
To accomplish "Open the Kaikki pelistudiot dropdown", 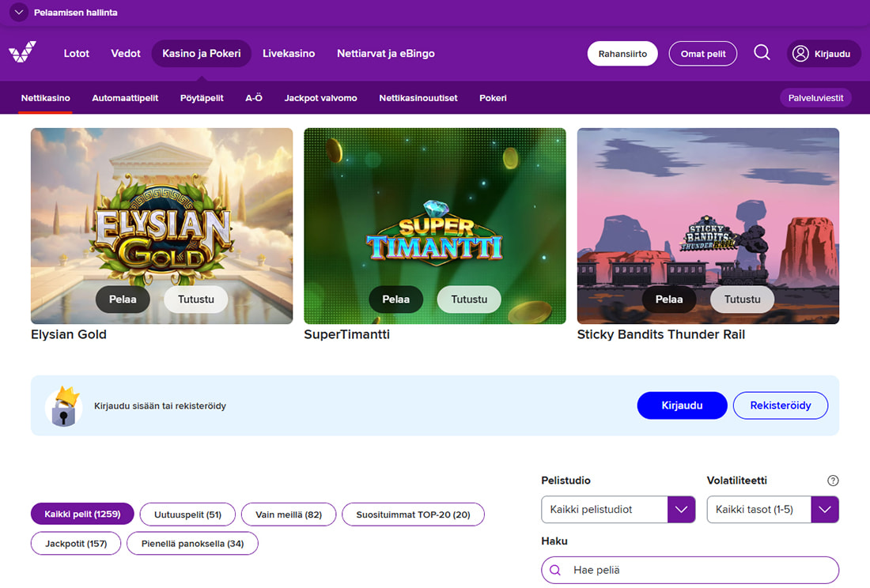I will pos(618,509).
